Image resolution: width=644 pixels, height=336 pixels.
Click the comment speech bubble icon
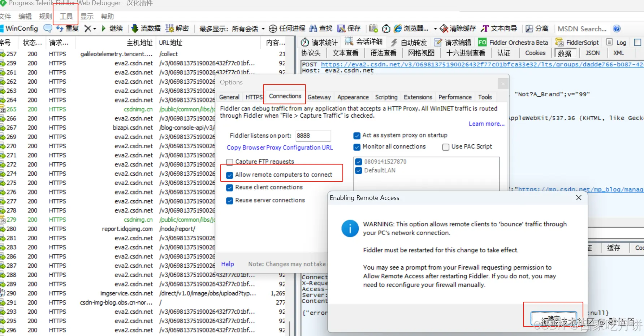[47, 29]
